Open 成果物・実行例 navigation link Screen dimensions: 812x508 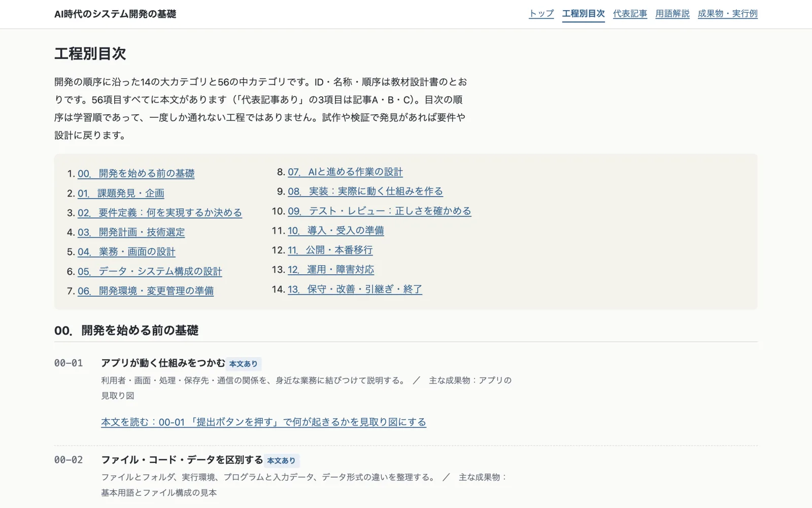tap(727, 14)
